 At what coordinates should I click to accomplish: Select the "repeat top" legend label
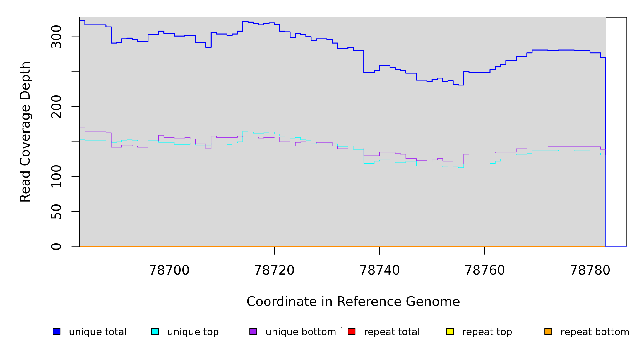pyautogui.click(x=487, y=332)
